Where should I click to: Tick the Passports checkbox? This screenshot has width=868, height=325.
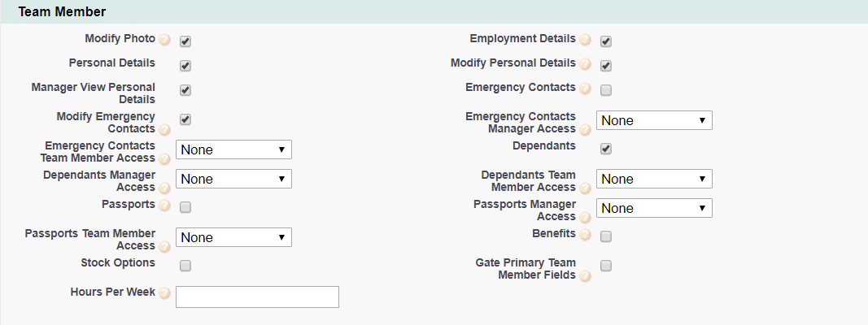pos(185,207)
